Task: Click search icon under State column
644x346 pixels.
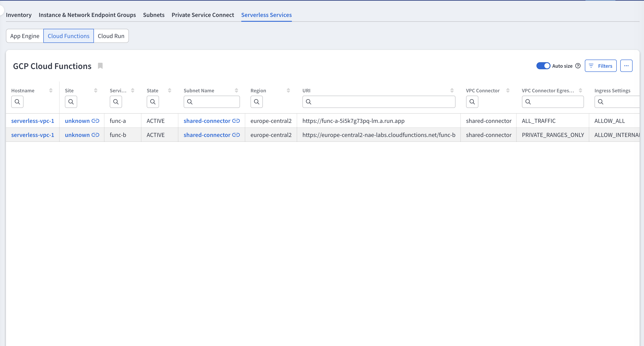Action: [x=153, y=102]
